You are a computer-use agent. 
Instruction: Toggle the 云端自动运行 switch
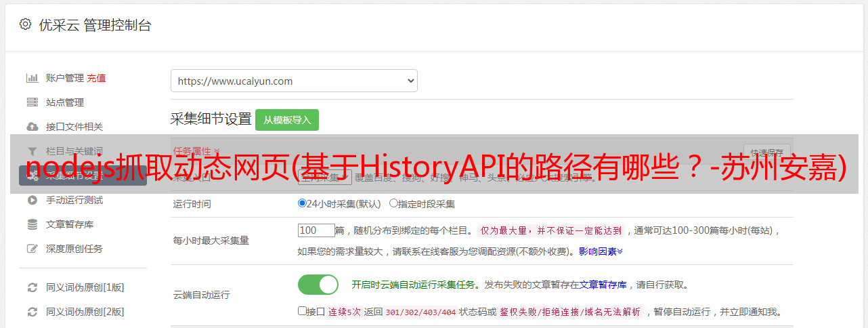coord(318,285)
